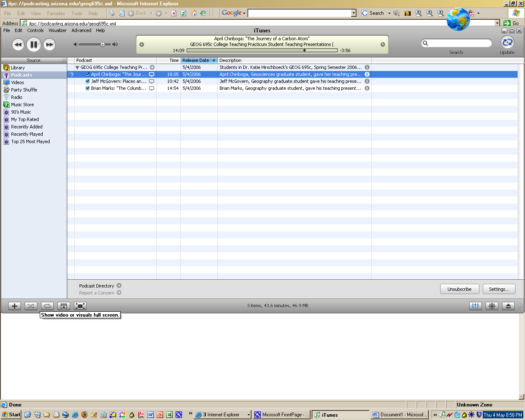The height and width of the screenshot is (420, 525).
Task: Click video icon on Brian Marks row
Action: 152,88
